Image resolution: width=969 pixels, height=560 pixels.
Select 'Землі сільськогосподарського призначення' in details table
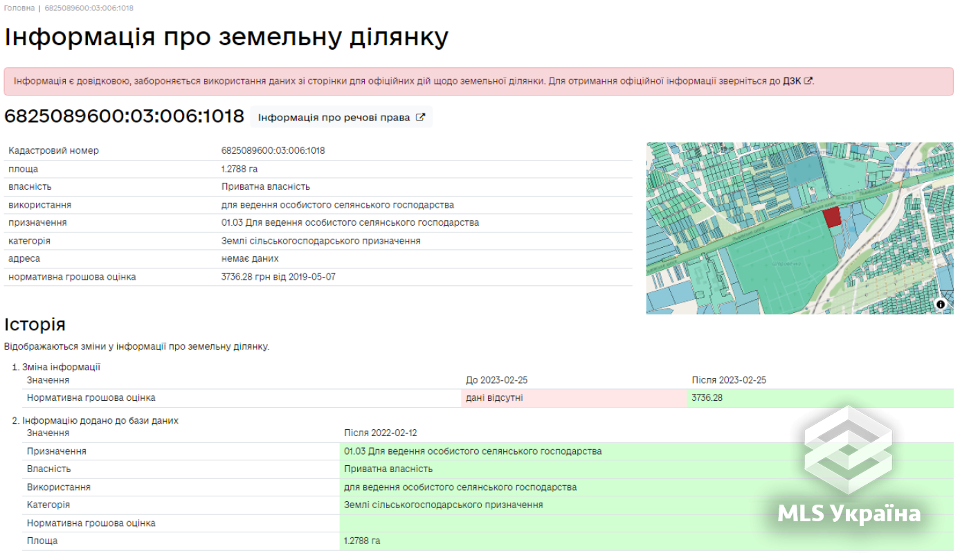321,241
